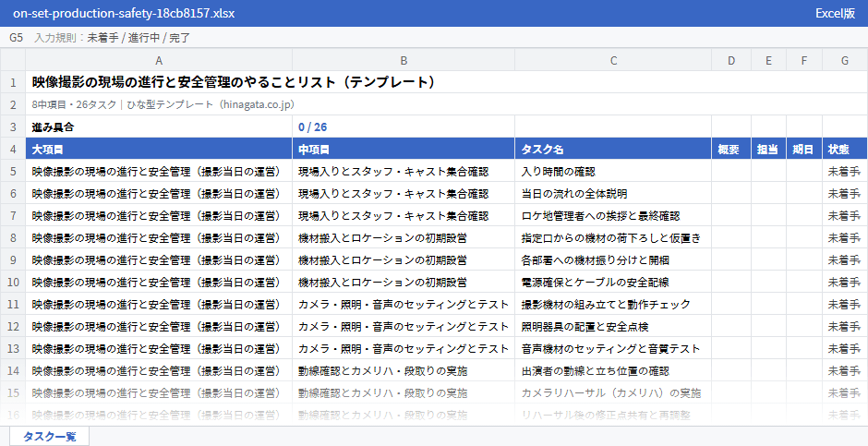
Task: Click the 入り時間の確認 task cell
Action: [x=613, y=172]
